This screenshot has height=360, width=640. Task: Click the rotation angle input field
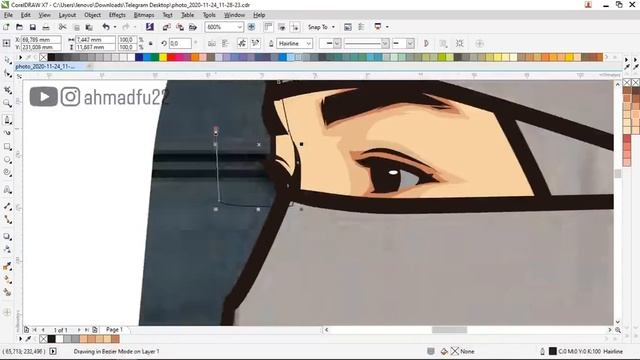(180, 43)
